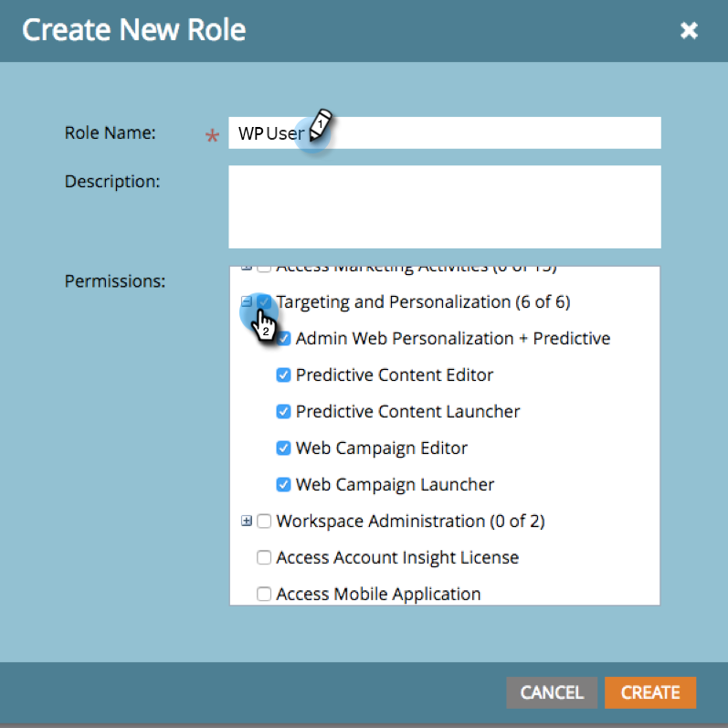Select the Targeting and Personalization label
728x728 pixels.
click(x=423, y=301)
